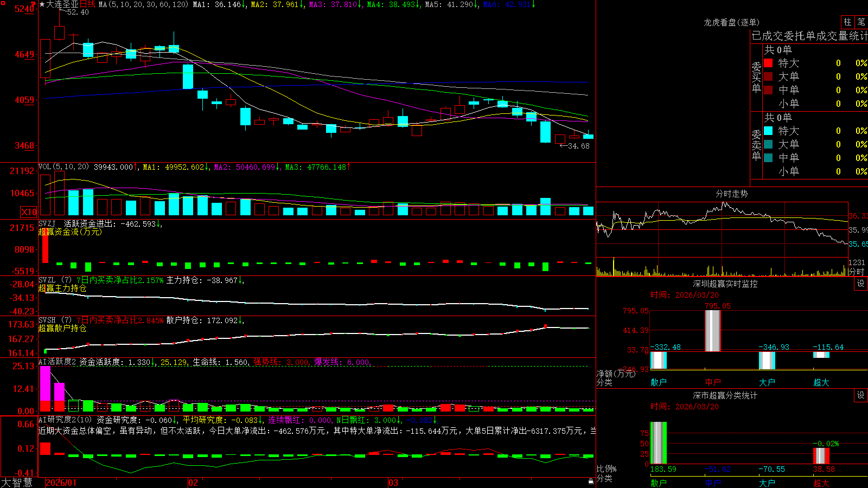Click the 已成交委托单成交量统计 header
The height and width of the screenshot is (488, 868).
(809, 36)
